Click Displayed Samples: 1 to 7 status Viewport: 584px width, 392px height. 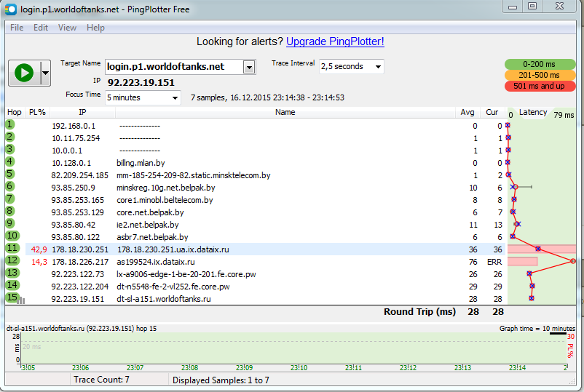221,380
